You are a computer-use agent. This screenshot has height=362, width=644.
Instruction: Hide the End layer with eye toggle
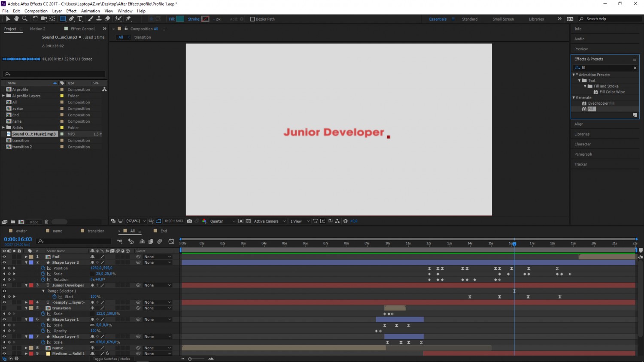point(4,257)
